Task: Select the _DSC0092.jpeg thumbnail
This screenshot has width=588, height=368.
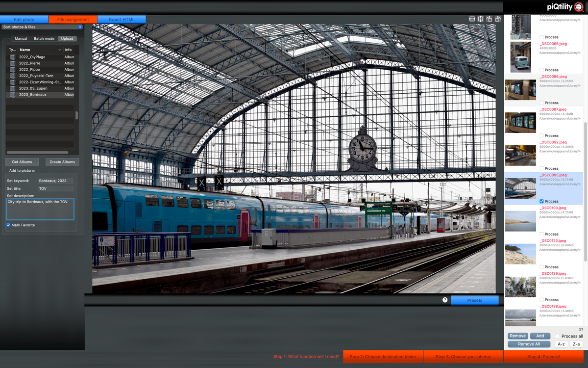Action: point(520,156)
